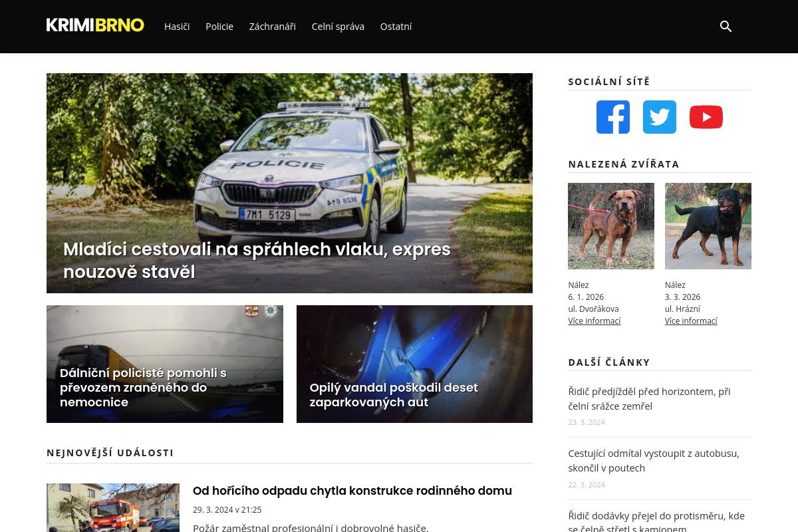View the black dog found on Hrázní

[708, 226]
